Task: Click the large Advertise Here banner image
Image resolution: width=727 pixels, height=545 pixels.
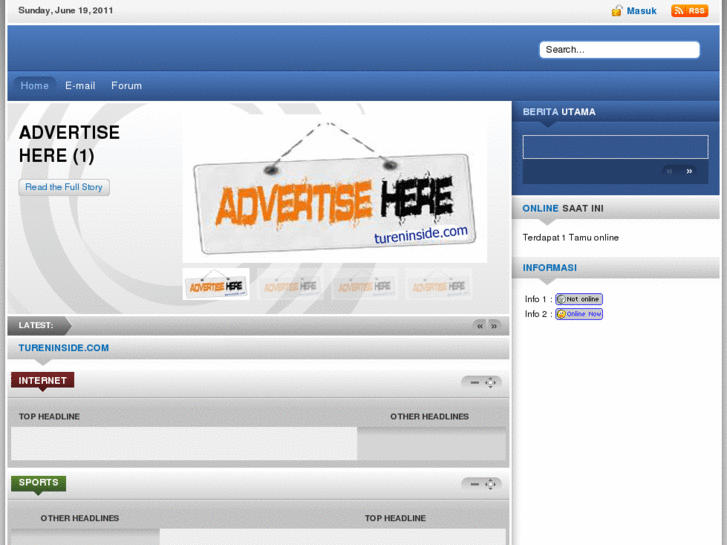Action: [334, 190]
